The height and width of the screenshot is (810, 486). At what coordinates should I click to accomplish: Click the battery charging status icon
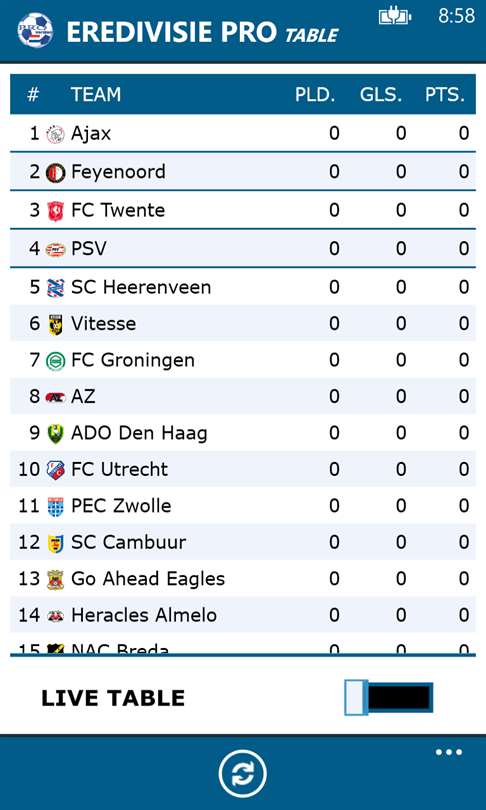coord(395,17)
